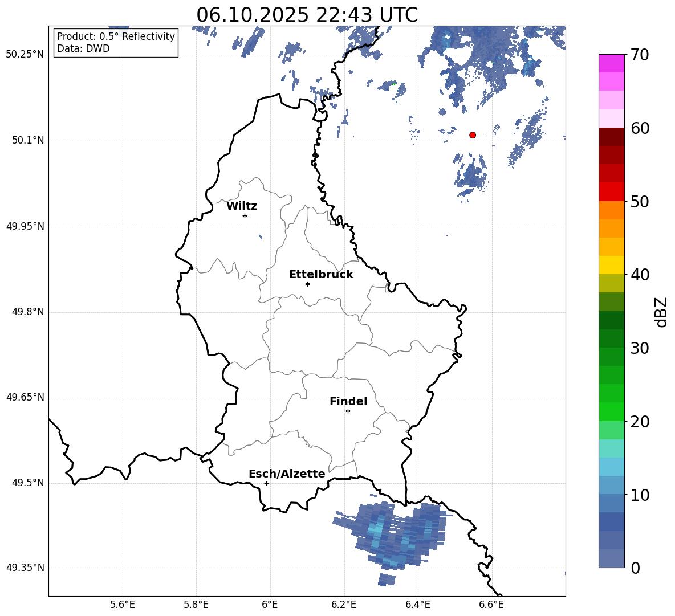Click the 49.8°N latitude label

click(x=28, y=312)
